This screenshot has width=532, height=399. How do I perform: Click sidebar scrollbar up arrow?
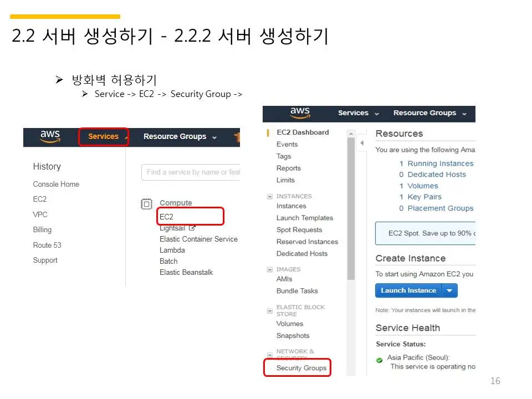click(x=351, y=134)
